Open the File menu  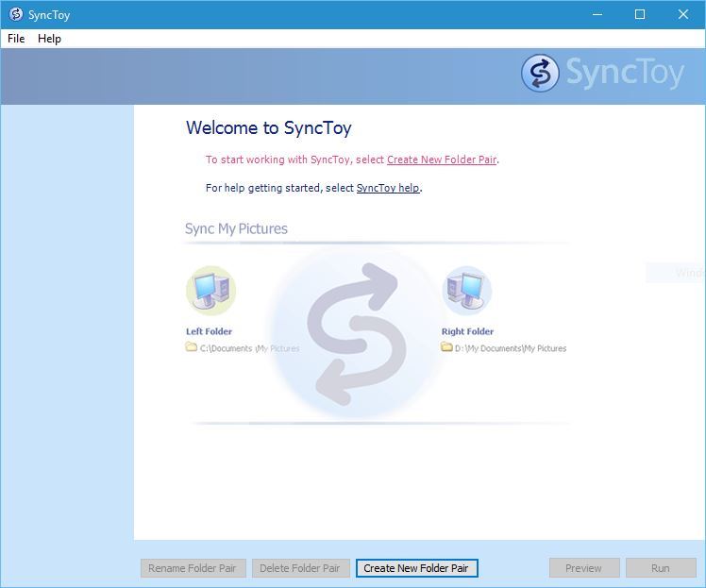coord(16,39)
